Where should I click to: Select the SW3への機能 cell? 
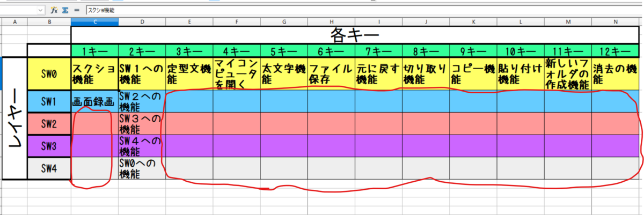tap(142, 123)
